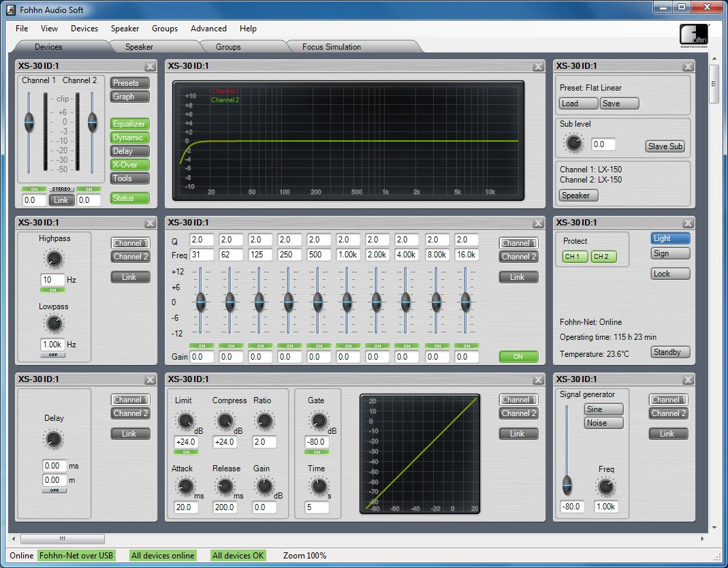Click the Release knob
The image size is (728, 568).
225,486
